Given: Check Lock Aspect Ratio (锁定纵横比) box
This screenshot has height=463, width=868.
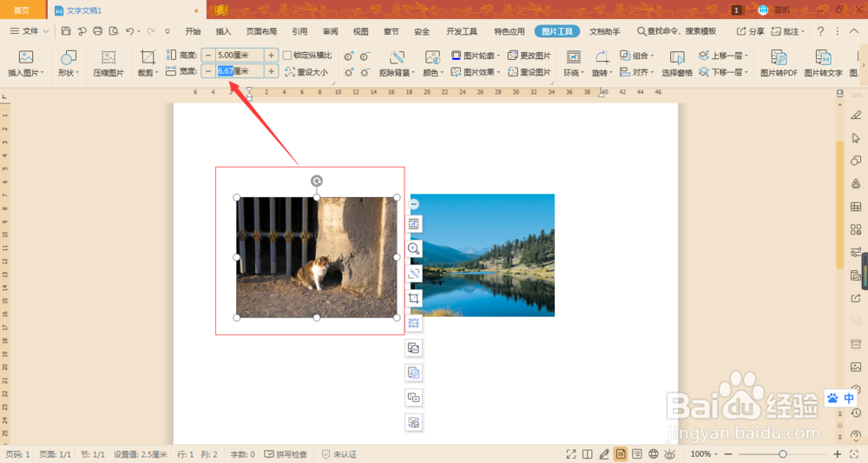Looking at the screenshot, I should pos(287,56).
